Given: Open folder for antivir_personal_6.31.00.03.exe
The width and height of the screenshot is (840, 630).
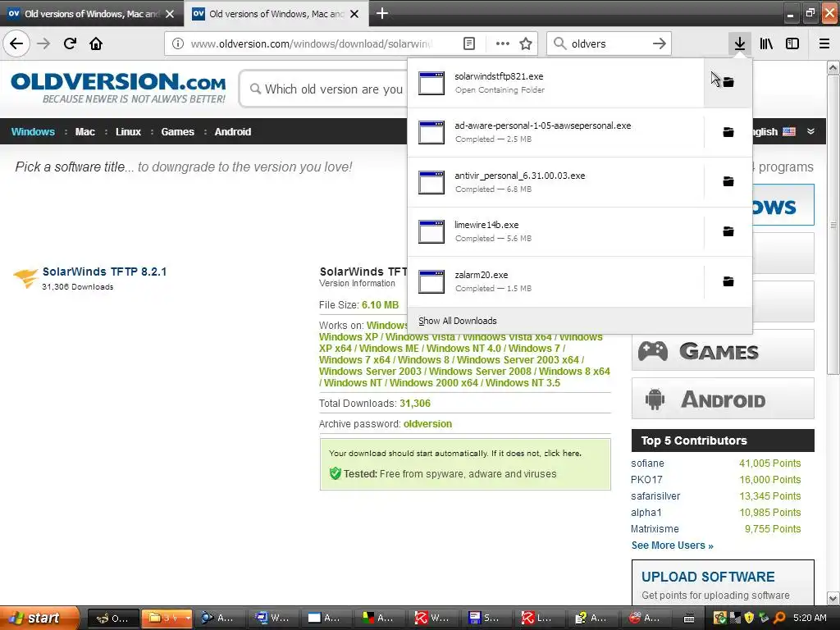Looking at the screenshot, I should (x=728, y=181).
